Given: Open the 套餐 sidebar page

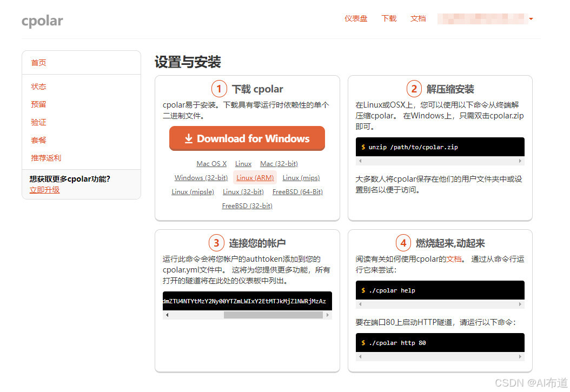Looking at the screenshot, I should coord(38,140).
